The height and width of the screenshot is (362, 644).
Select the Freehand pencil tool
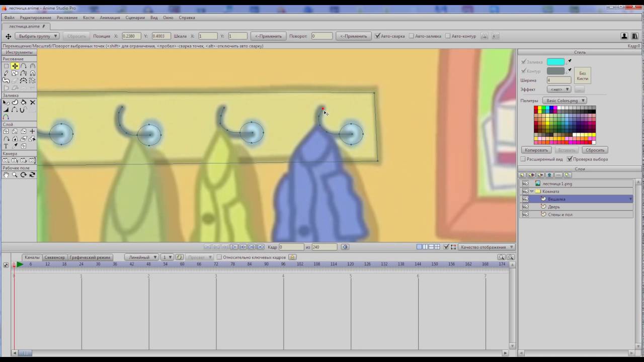click(x=6, y=73)
